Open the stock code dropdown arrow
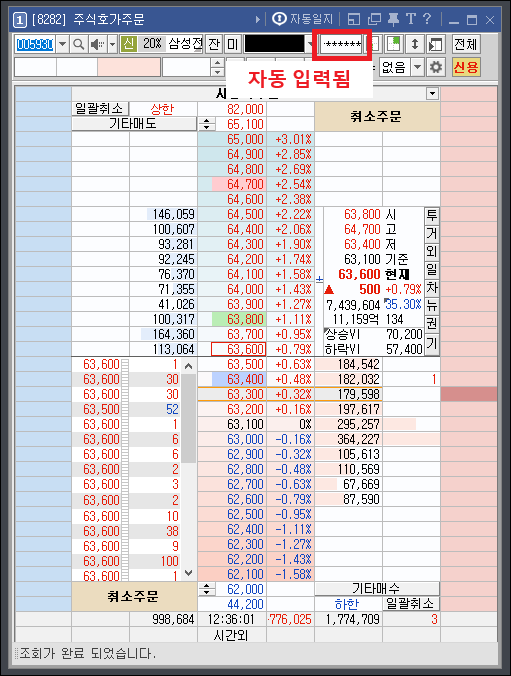Image resolution: width=511 pixels, height=676 pixels. 63,44
